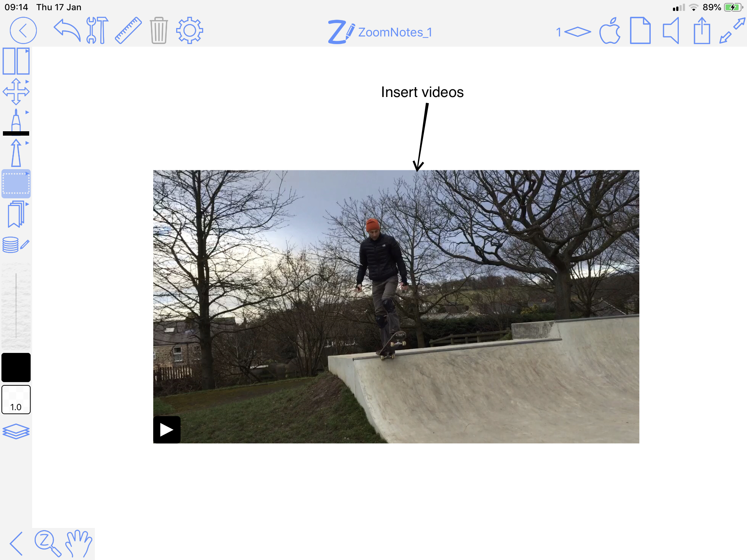
Task: Open the blank page icon
Action: (x=640, y=31)
